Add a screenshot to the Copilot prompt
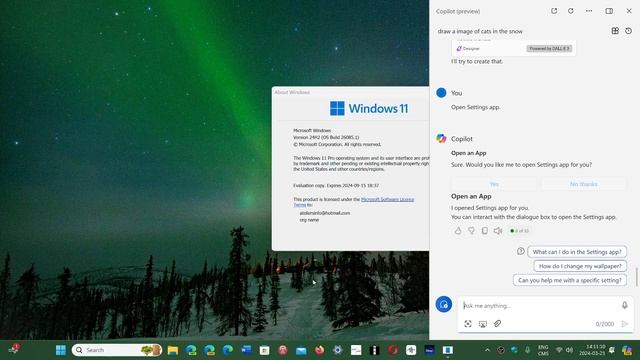The width and height of the screenshot is (640, 360). [468, 324]
